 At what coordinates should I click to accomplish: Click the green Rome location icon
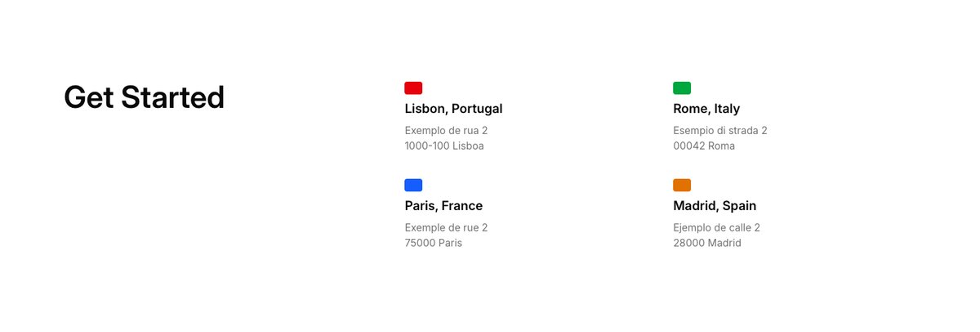coord(682,88)
